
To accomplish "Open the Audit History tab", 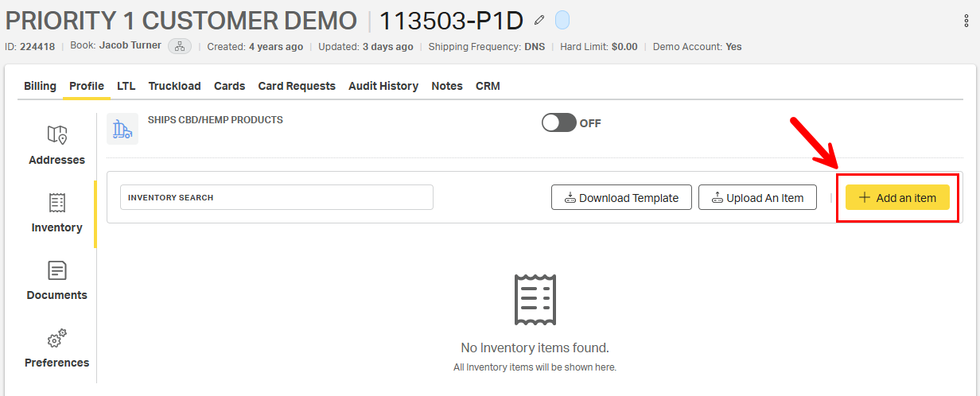I will point(383,86).
